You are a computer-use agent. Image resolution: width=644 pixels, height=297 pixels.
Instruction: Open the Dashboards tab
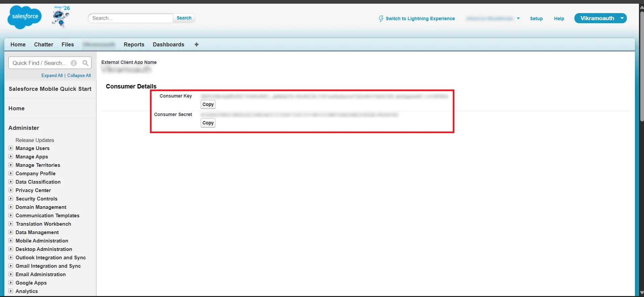click(x=168, y=44)
